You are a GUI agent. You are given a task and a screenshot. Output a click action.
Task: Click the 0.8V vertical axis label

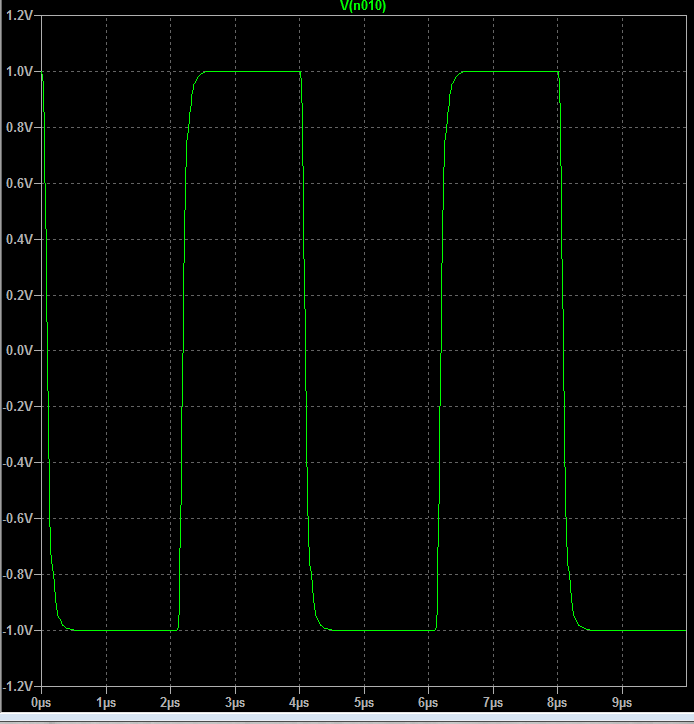19,127
